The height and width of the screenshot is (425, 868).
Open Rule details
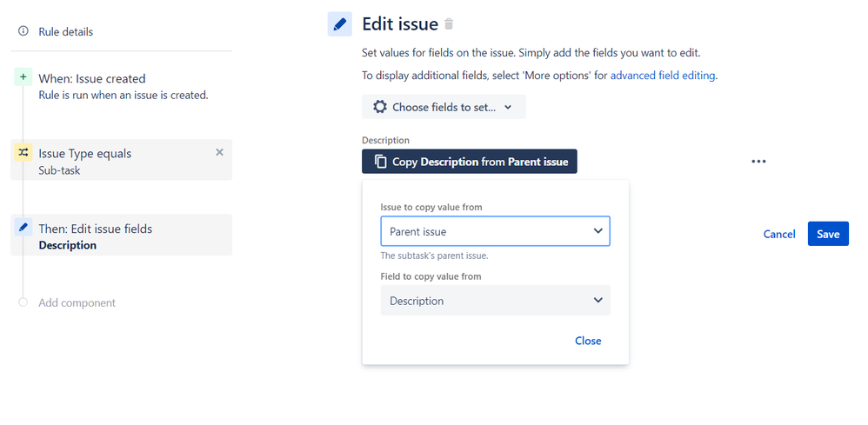click(66, 31)
